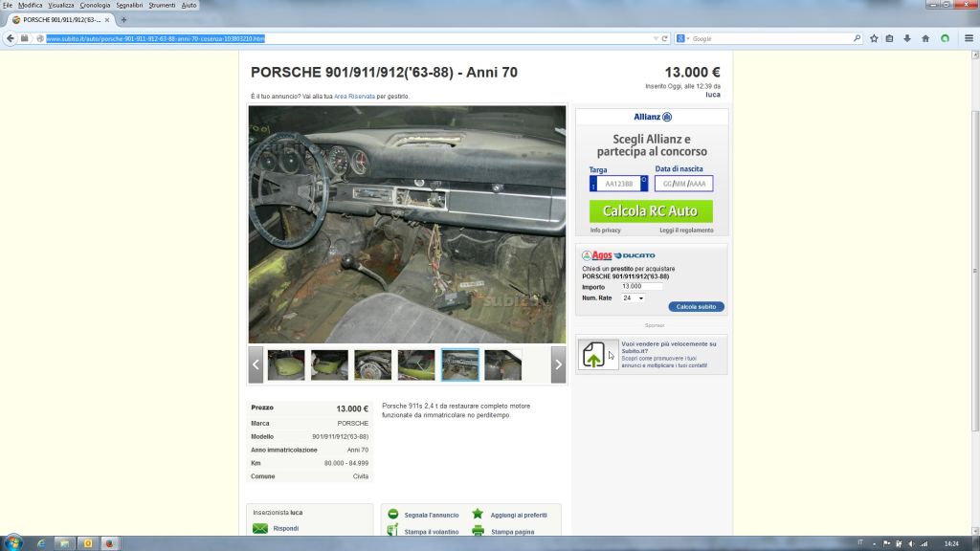
Task: Open the Area Riservata link
Action: click(354, 97)
